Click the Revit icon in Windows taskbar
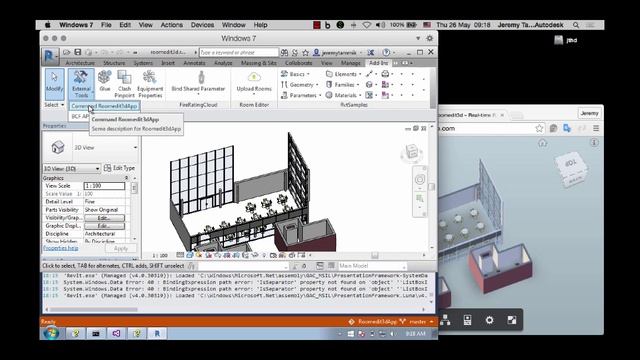Screen dimensions: 640x360 157,333
